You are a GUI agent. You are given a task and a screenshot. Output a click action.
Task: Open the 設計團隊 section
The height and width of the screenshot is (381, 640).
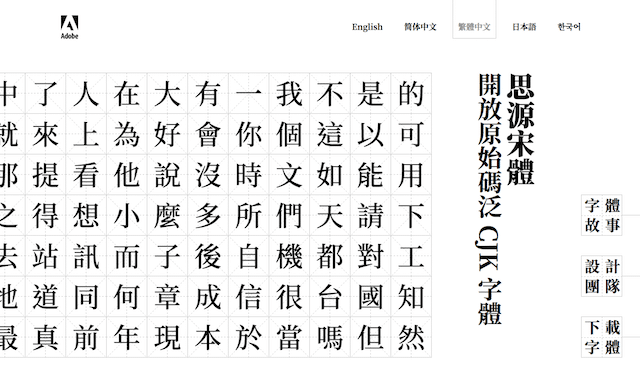coord(602,276)
